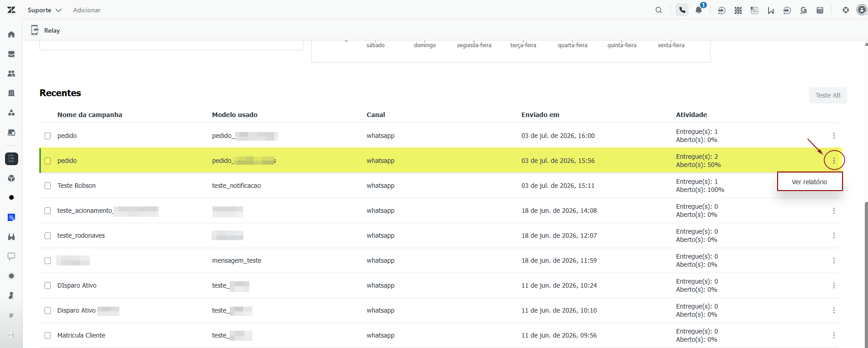Open the IF app in sidebar
Viewport: 868px width, 348px height.
pyautogui.click(x=11, y=316)
